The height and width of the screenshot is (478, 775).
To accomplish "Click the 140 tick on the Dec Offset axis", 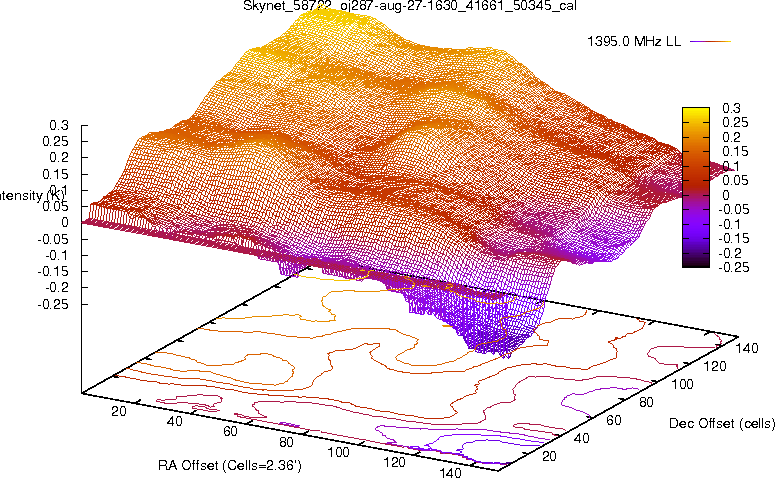I will click(x=746, y=348).
